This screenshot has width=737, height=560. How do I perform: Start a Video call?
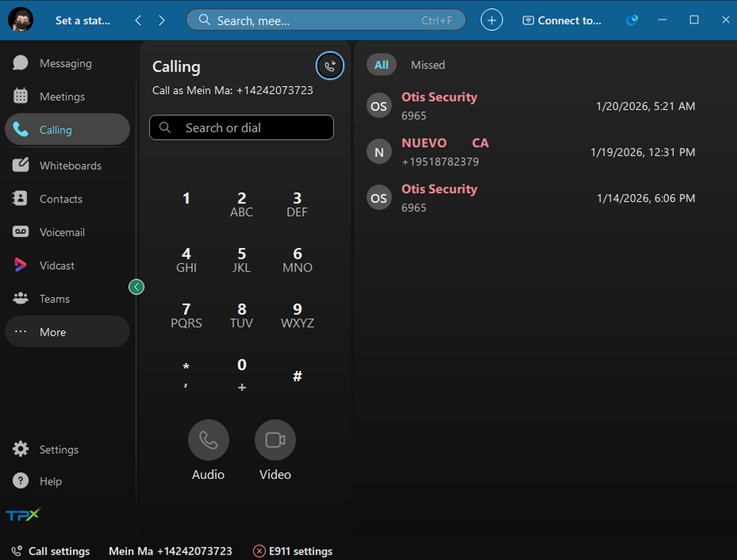coord(275,440)
